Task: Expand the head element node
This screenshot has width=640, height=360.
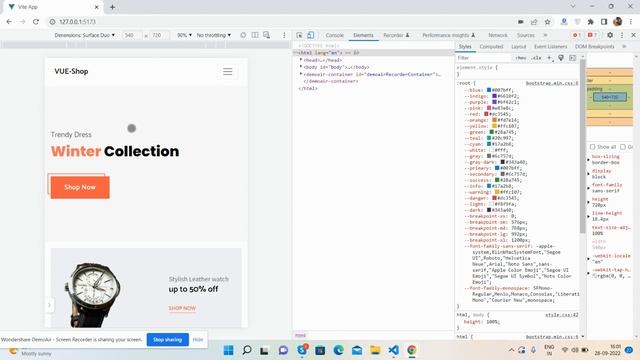Action: [301, 60]
